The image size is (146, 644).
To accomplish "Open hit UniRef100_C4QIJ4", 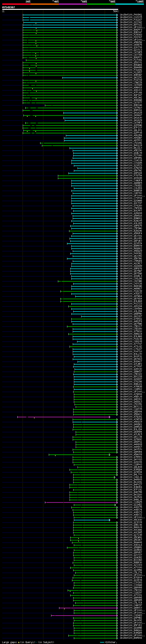I will coord(131,477).
